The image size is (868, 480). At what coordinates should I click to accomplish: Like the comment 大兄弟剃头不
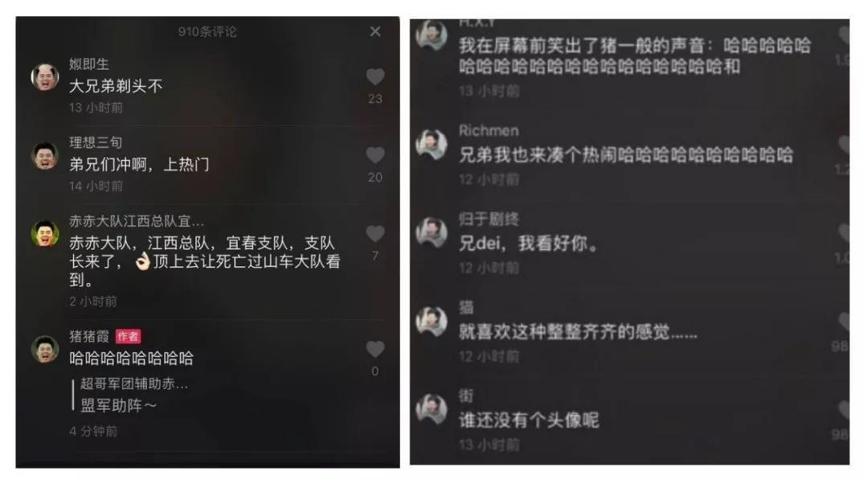(375, 76)
